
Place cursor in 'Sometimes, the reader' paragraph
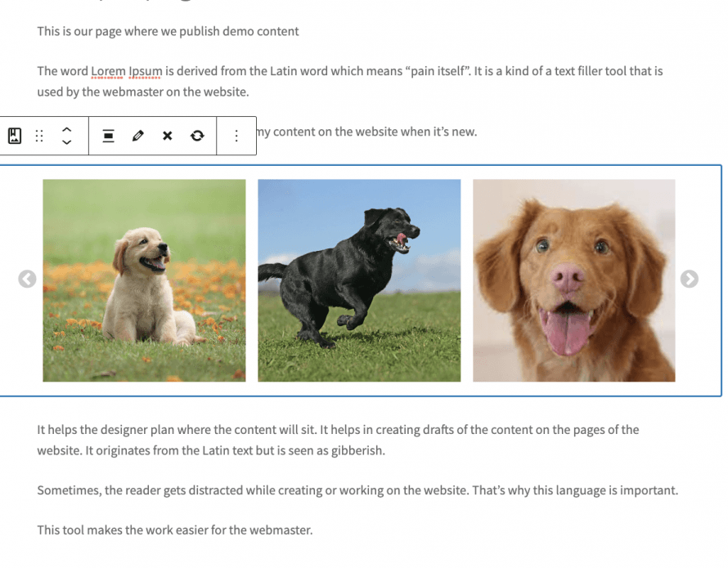357,490
